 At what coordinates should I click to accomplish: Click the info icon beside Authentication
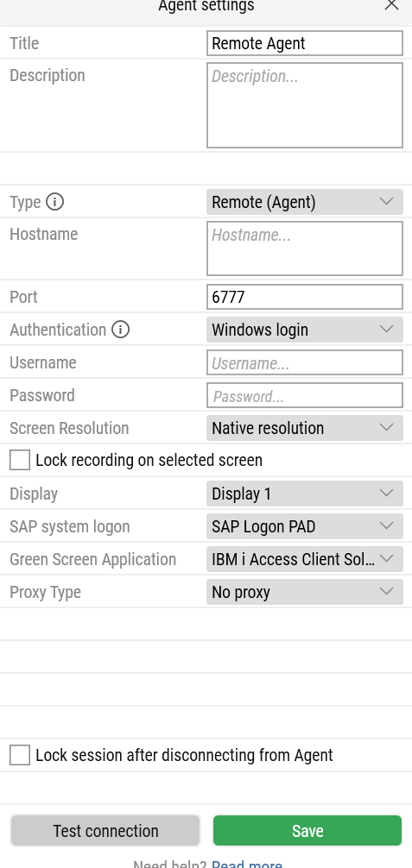pos(120,330)
